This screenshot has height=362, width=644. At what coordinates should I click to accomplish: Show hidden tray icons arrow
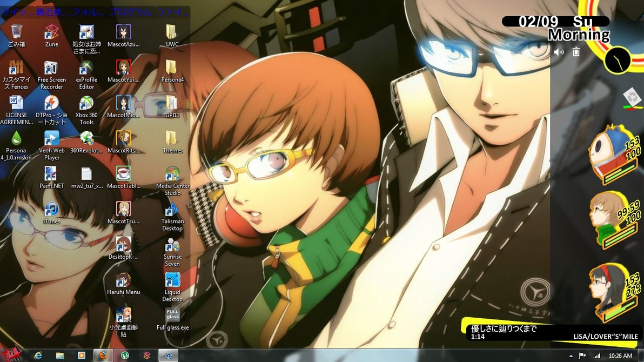(571, 356)
